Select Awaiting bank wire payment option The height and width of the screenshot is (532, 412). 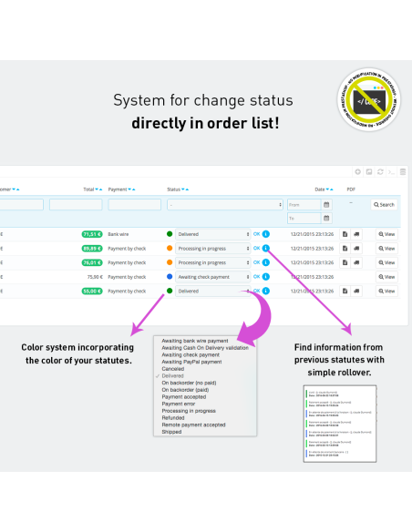click(x=195, y=341)
